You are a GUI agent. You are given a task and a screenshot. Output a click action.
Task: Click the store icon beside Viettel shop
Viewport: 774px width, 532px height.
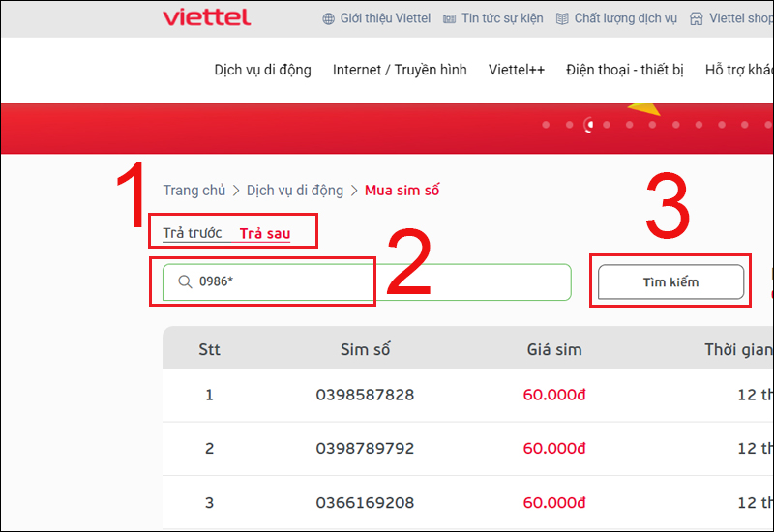[697, 18]
